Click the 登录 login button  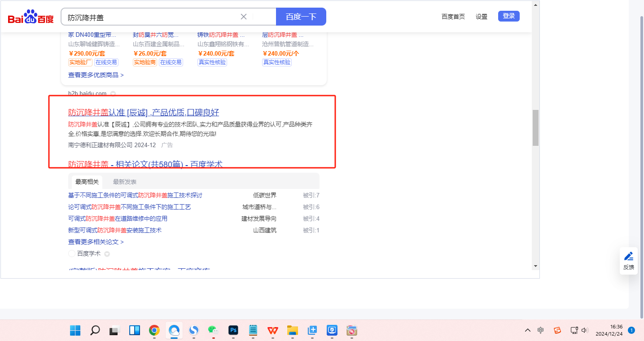coord(508,16)
